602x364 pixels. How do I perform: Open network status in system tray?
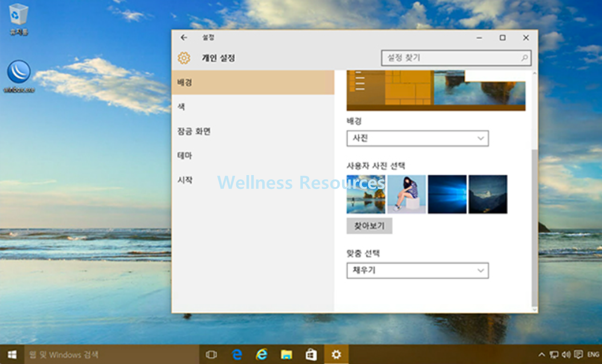tap(554, 354)
